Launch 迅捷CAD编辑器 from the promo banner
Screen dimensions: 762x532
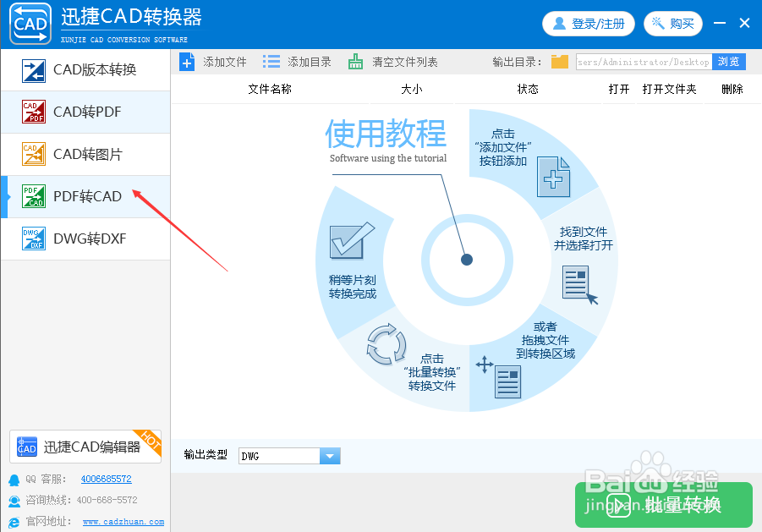click(85, 447)
